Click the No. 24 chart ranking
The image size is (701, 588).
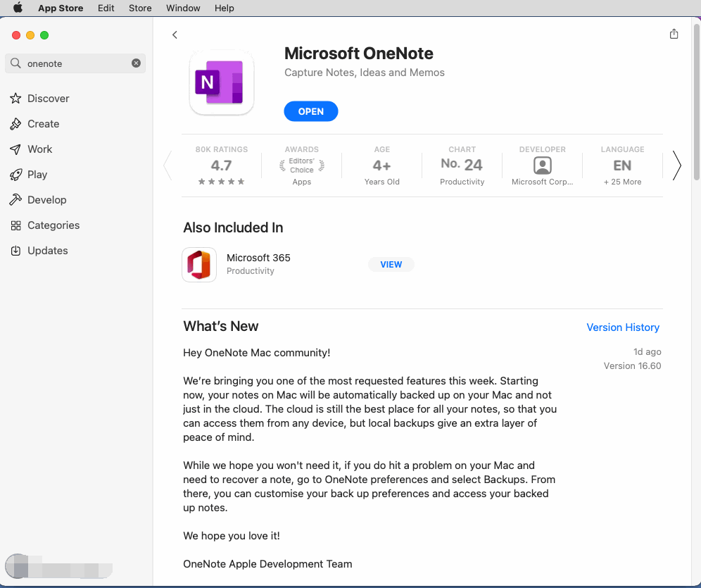pos(462,165)
